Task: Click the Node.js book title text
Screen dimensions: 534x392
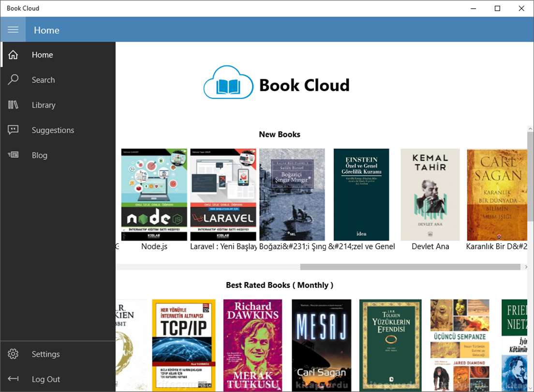Action: [x=154, y=246]
